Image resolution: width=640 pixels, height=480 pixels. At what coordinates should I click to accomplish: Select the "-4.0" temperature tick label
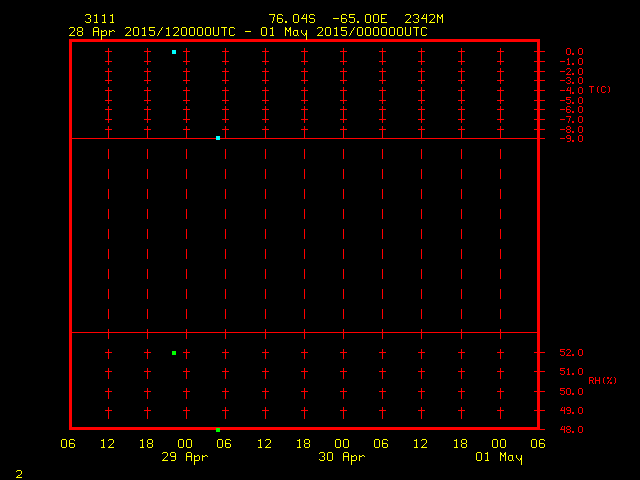571,91
